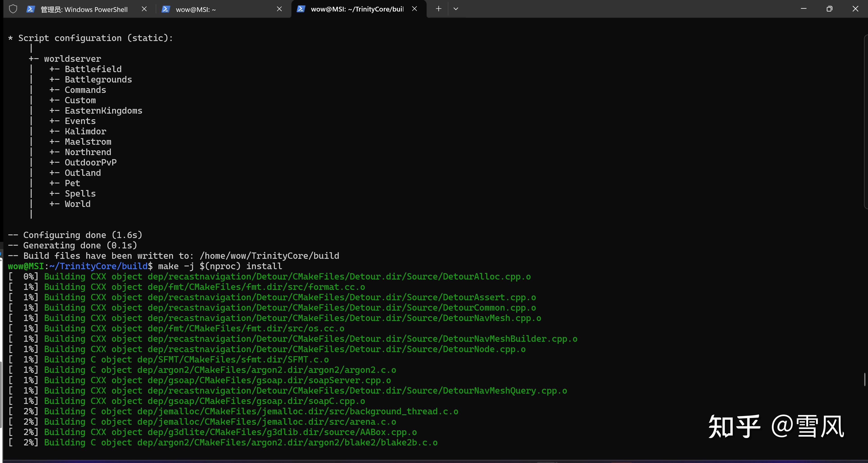Restore down the terminal window
This screenshot has width=868, height=463.
829,9
